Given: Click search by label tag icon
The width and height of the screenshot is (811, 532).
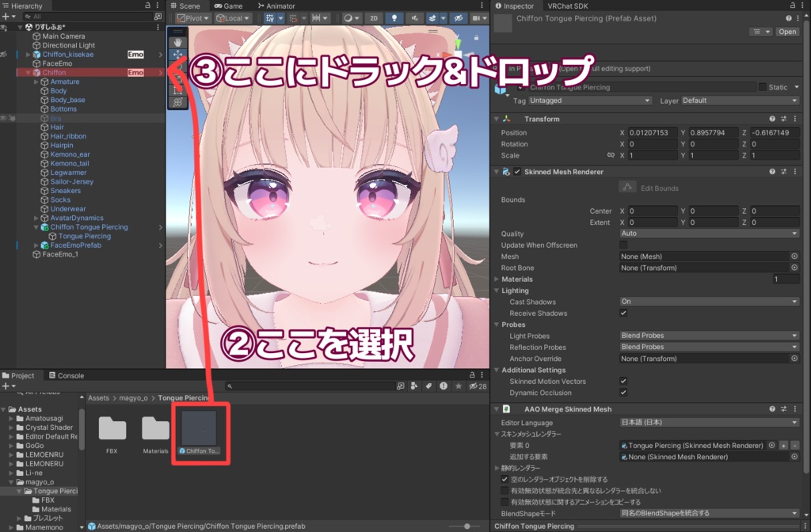Looking at the screenshot, I should [428, 386].
